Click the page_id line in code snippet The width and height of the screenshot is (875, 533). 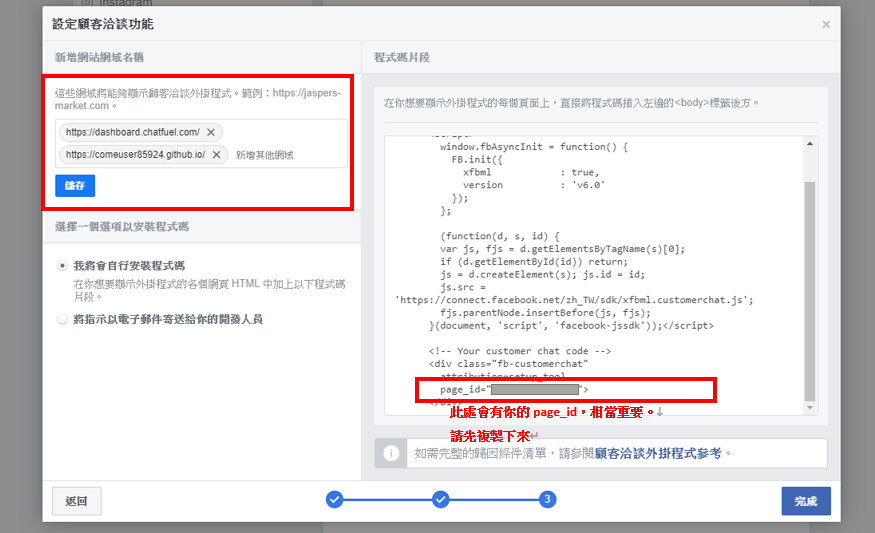pos(514,390)
